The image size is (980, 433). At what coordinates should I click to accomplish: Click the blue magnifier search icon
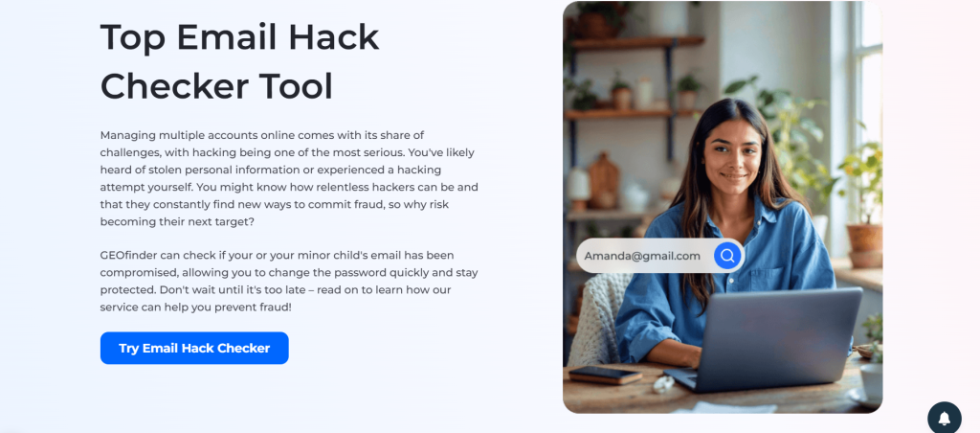(x=727, y=255)
